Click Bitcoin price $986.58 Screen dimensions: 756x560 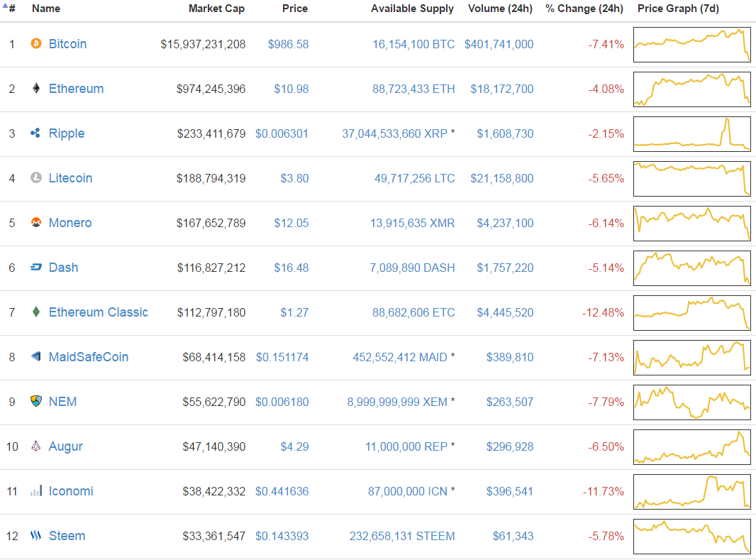289,45
